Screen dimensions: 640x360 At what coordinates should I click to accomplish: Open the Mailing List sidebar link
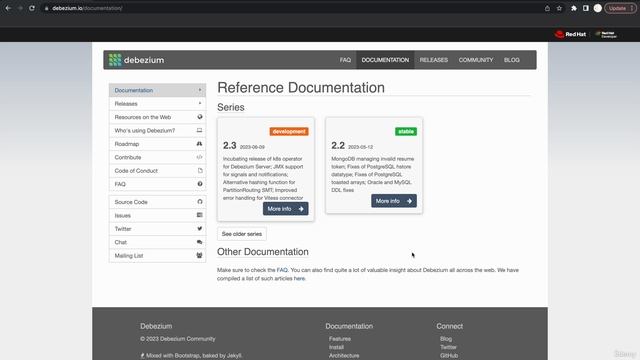[157, 256]
